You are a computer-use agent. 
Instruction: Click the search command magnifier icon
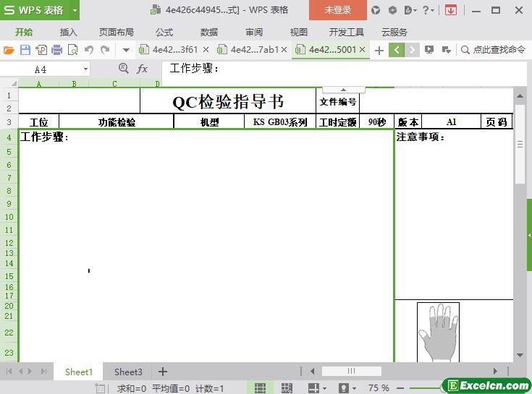click(465, 50)
